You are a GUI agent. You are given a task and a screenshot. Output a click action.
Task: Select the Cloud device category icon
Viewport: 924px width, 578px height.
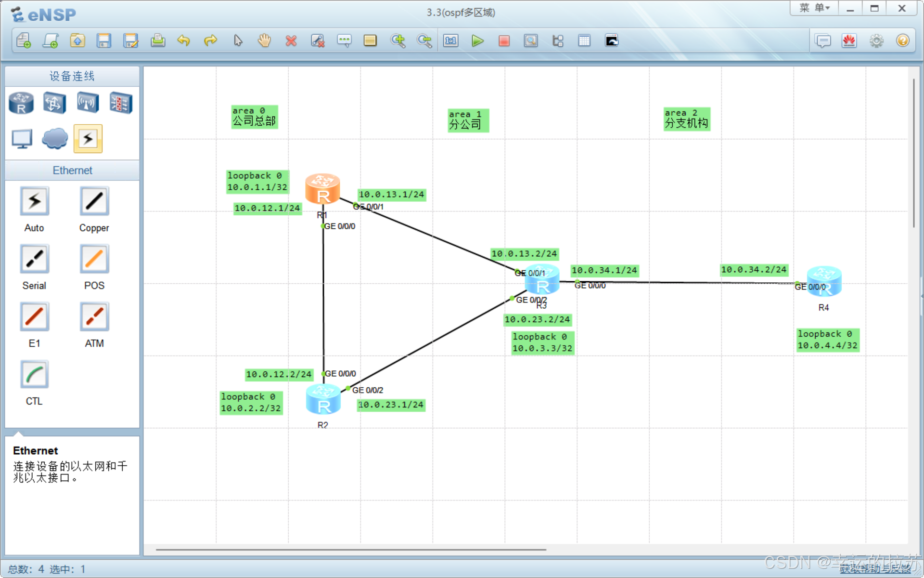click(x=54, y=139)
